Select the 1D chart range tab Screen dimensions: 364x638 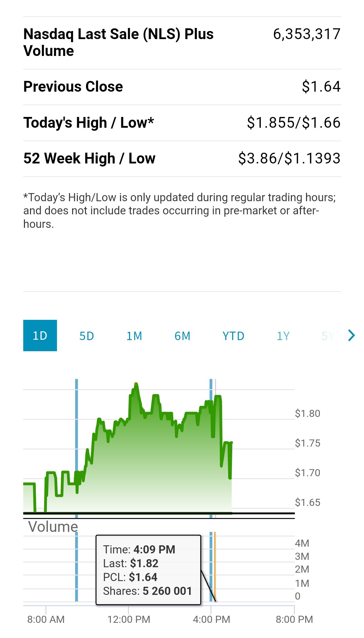[x=40, y=336]
